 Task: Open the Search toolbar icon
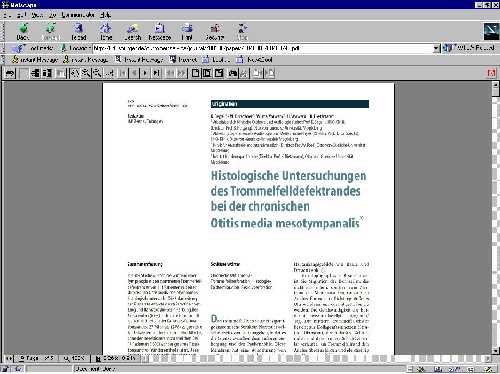click(132, 32)
